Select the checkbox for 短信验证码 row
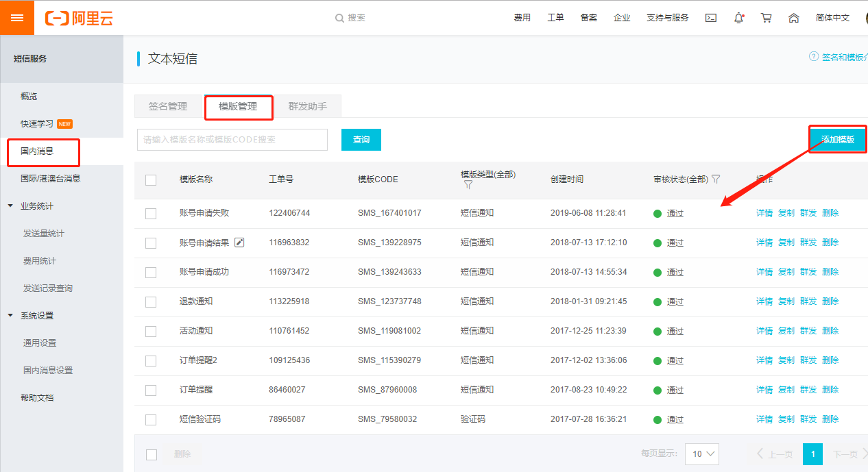 pos(151,419)
